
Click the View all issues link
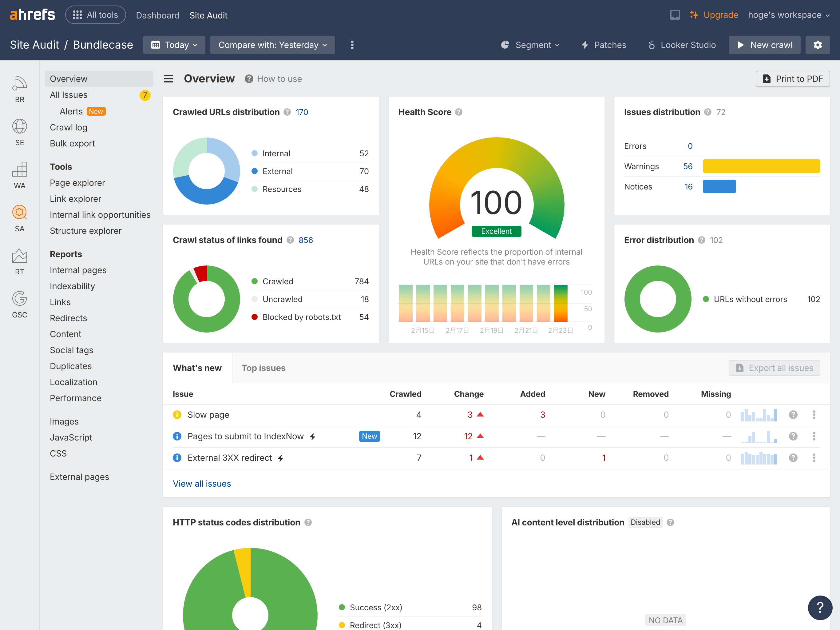tap(202, 483)
